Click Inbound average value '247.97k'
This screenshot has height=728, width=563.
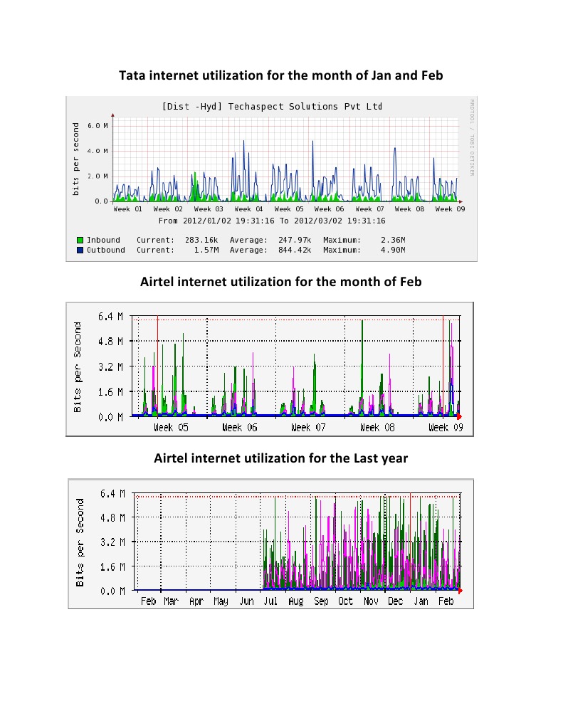click(295, 240)
